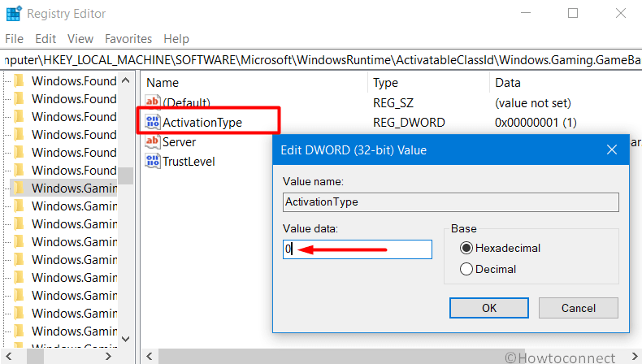This screenshot has height=364, width=642.
Task: Click tree pane scroll down arrow
Action: click(x=126, y=339)
